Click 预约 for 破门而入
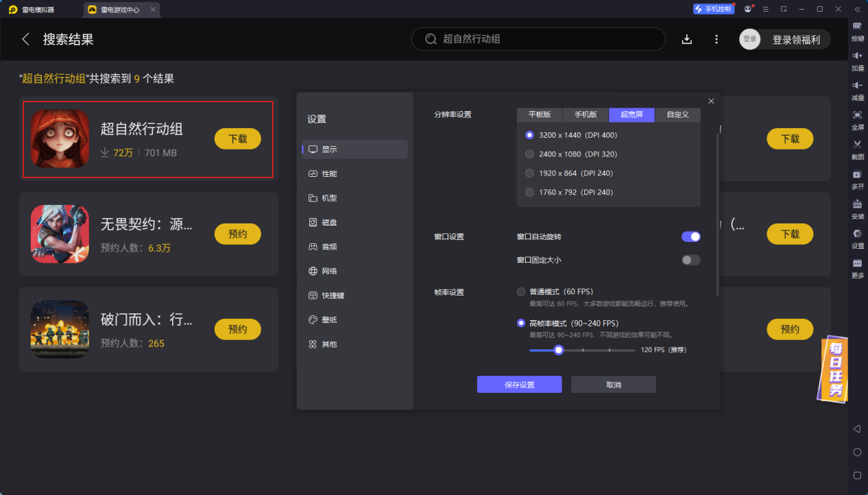This screenshot has width=868, height=495. click(x=238, y=329)
